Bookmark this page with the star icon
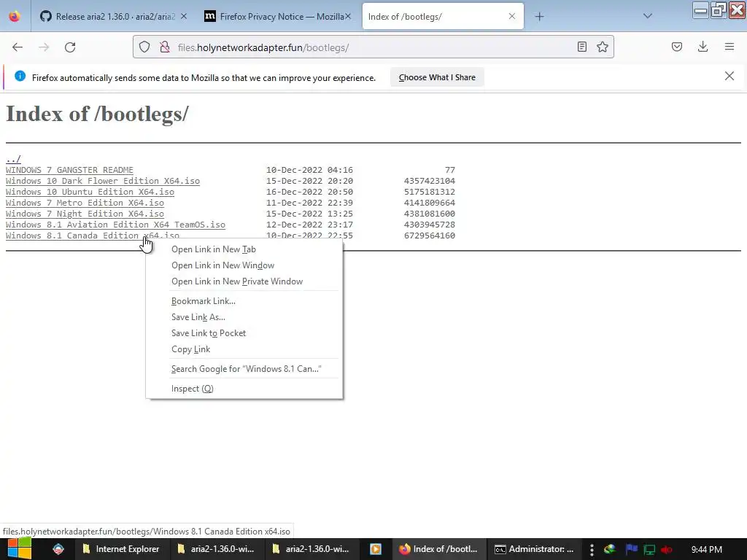The height and width of the screenshot is (560, 747). tap(602, 47)
